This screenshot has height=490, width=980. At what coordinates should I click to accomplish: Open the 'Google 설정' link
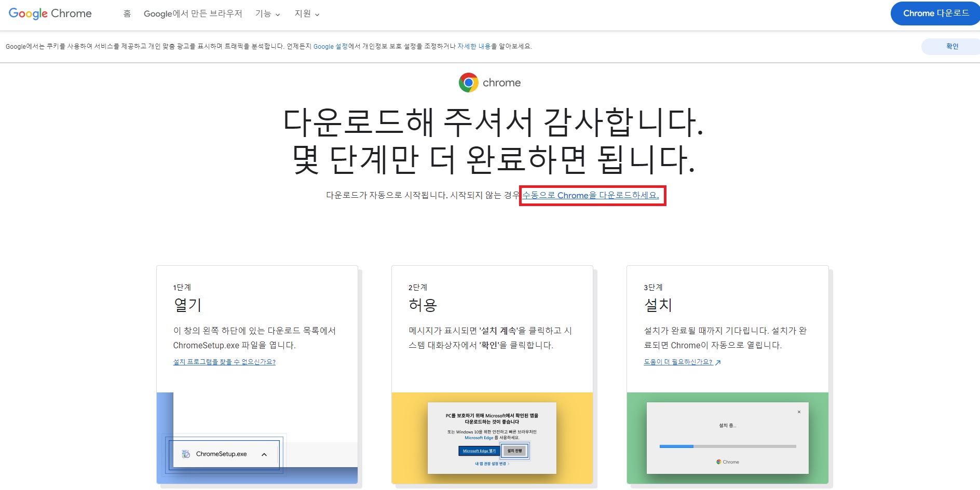pyautogui.click(x=330, y=46)
